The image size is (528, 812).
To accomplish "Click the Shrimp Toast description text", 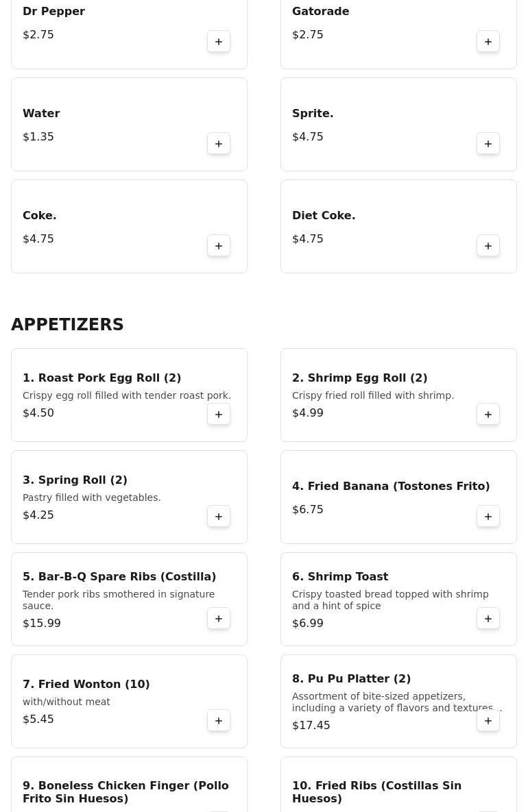I will tap(390, 600).
